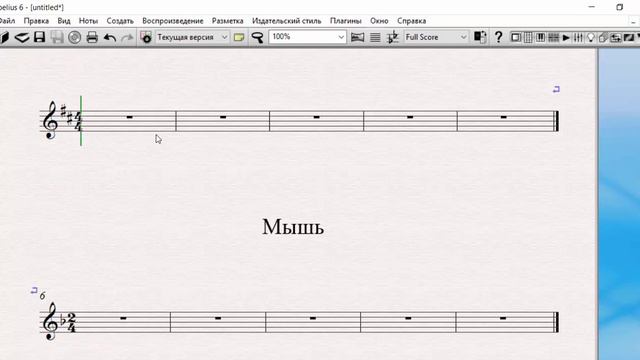Open the Создать menu
640x360 pixels.
tap(120, 21)
